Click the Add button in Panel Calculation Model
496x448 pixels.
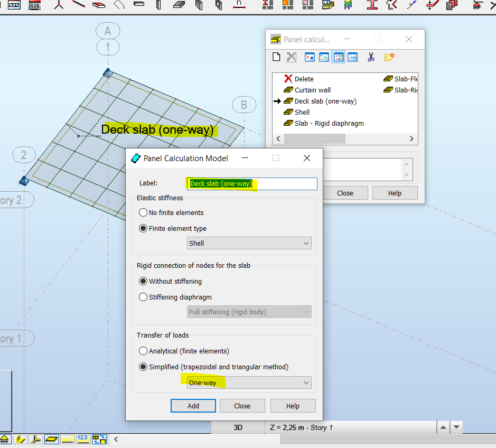click(x=193, y=405)
